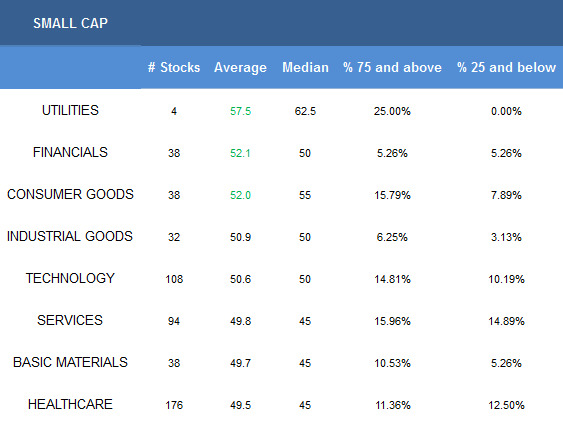Select the % 75 and above header
This screenshot has height=443, width=563.
392,67
